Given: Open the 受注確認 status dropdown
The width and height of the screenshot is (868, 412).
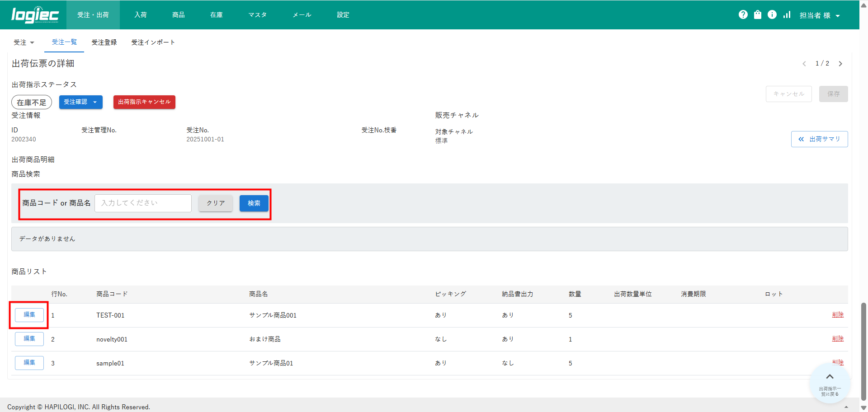Looking at the screenshot, I should click(80, 102).
